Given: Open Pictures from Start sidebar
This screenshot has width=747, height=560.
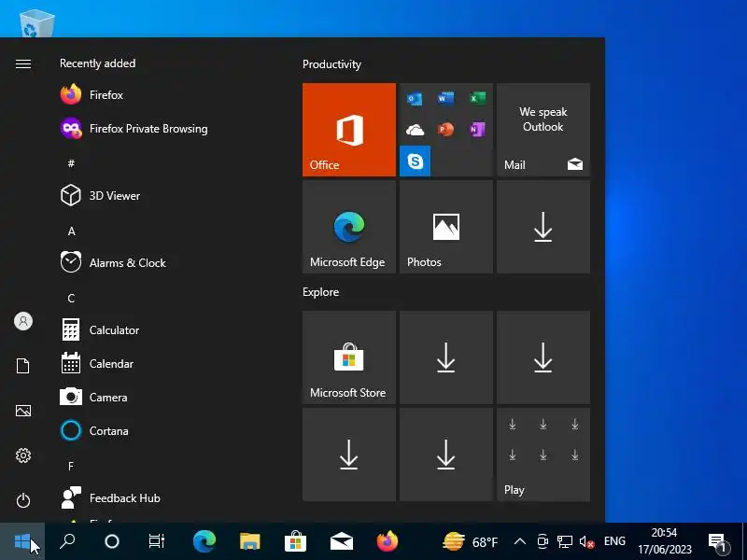Looking at the screenshot, I should [22, 411].
